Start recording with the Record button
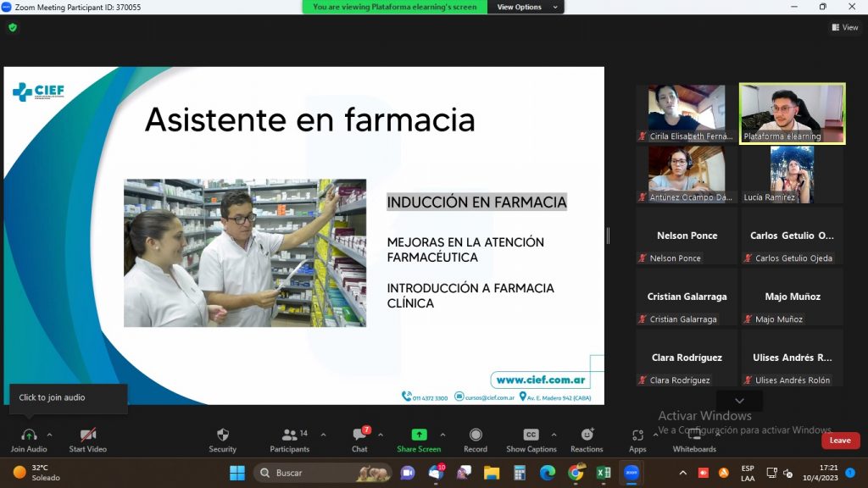 pyautogui.click(x=476, y=440)
